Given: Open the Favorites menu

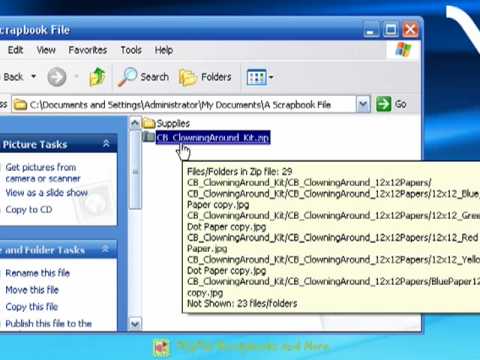Looking at the screenshot, I should (x=88, y=50).
